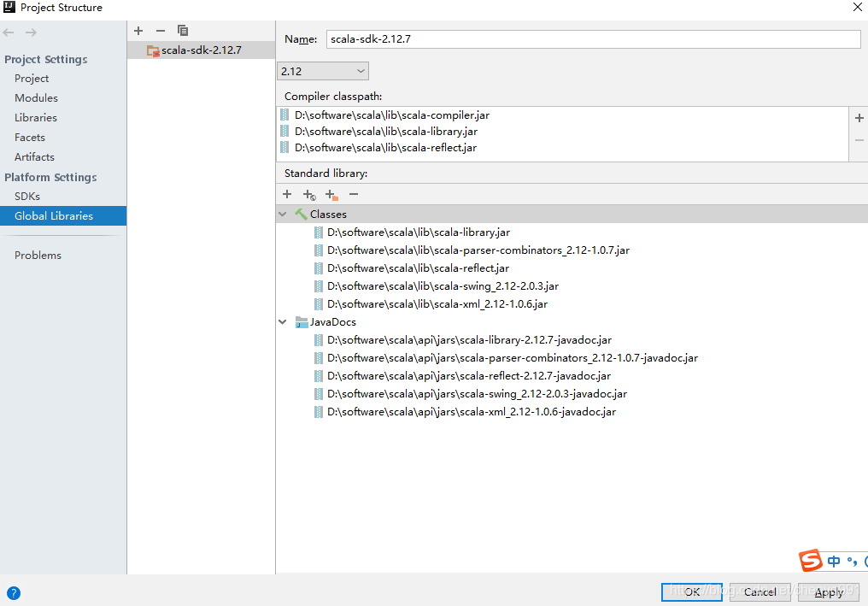Add a jar to the Compiler classpath
This screenshot has height=606, width=868.
click(x=859, y=118)
